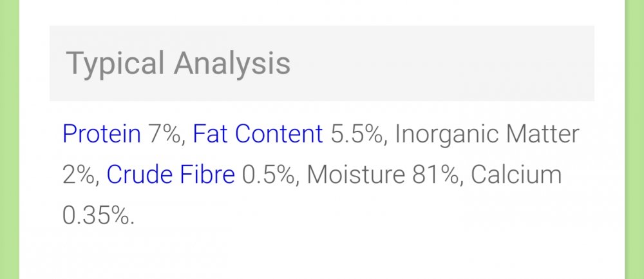Click the word Calcium
The image size is (644, 279).
pos(516,174)
